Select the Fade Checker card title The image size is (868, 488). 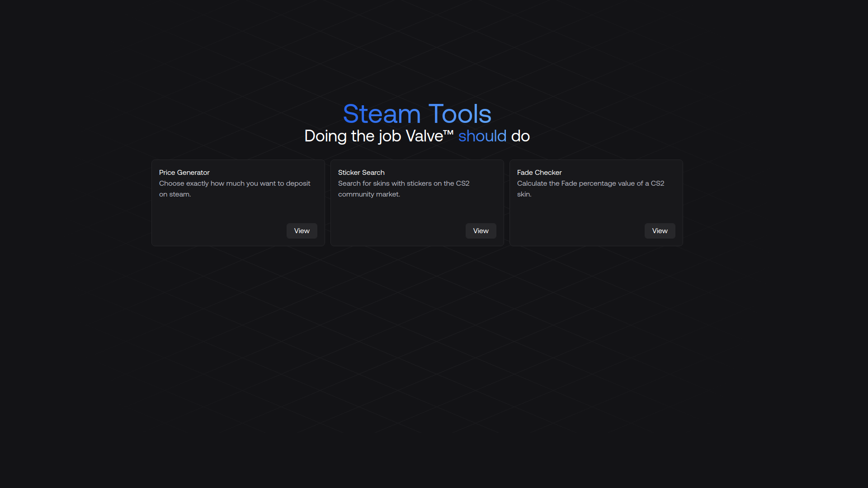coord(539,173)
